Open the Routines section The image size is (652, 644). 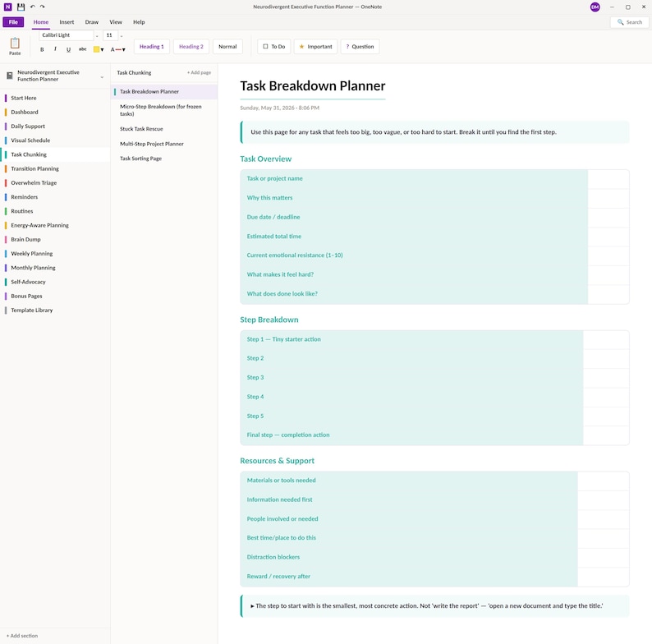[55, 211]
